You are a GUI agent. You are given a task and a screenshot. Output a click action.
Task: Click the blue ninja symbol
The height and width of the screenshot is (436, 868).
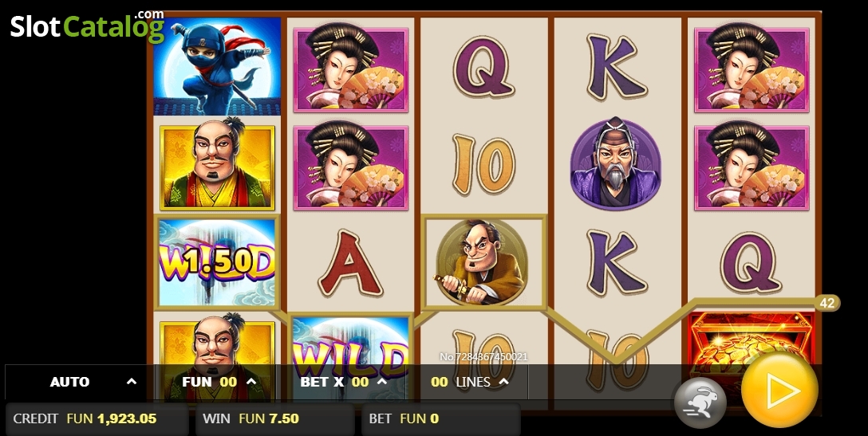[x=217, y=66]
